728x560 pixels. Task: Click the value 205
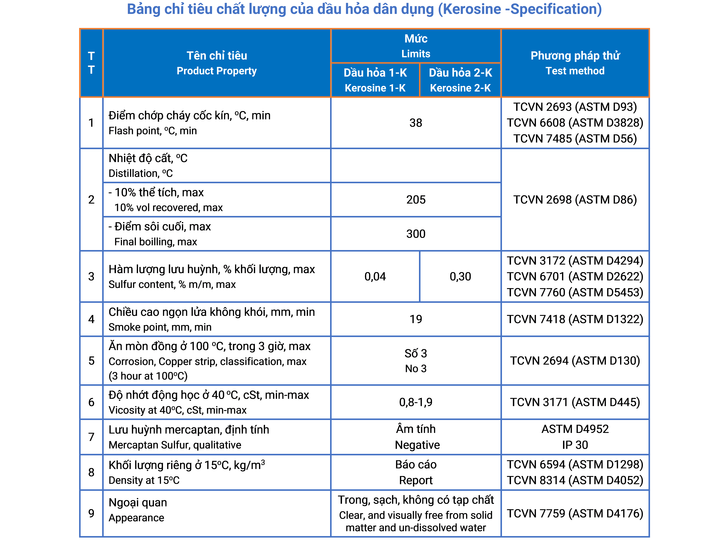pos(416,200)
